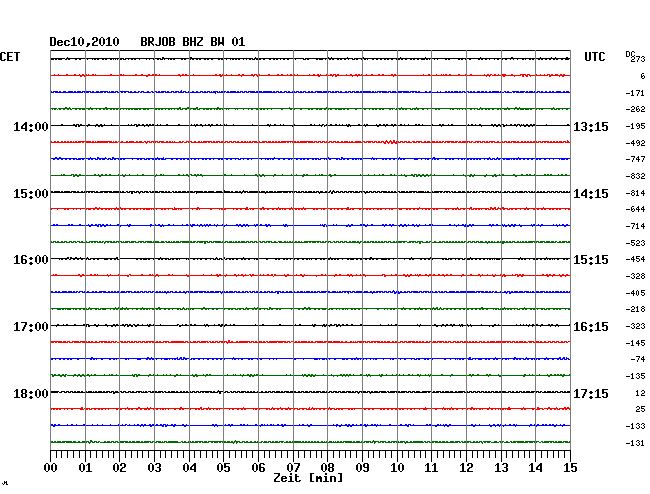Screen dimensions: 650x494
Task: Click the 11 minute axis tick label
Action: coord(431,467)
